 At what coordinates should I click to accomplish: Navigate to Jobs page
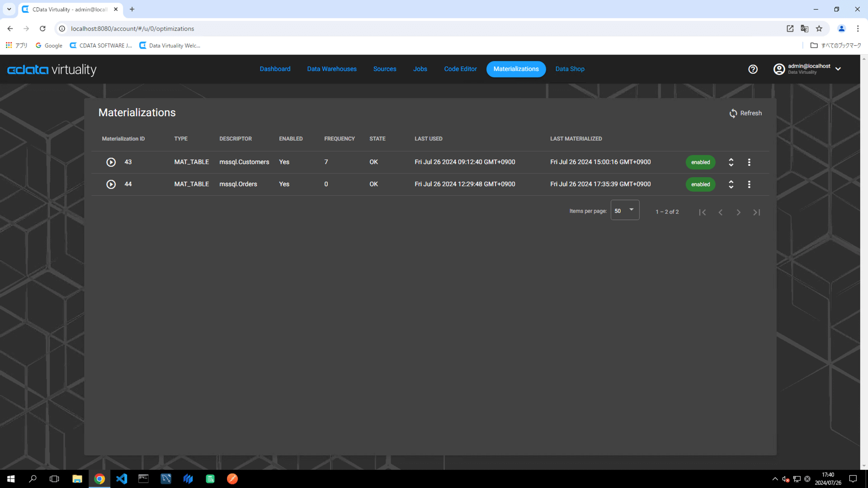click(420, 69)
